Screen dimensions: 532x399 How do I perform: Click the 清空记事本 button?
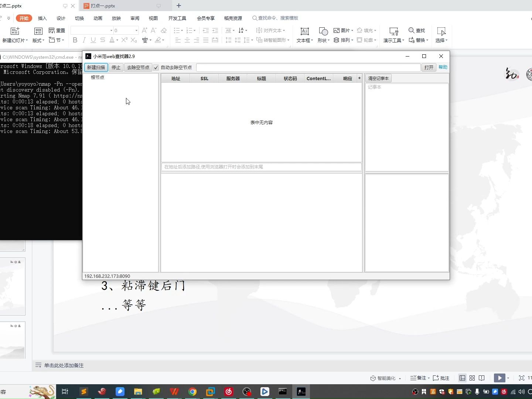378,78
